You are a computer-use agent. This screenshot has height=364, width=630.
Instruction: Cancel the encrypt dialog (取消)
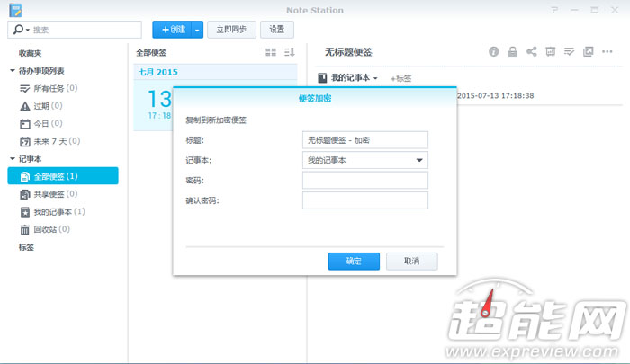point(412,262)
